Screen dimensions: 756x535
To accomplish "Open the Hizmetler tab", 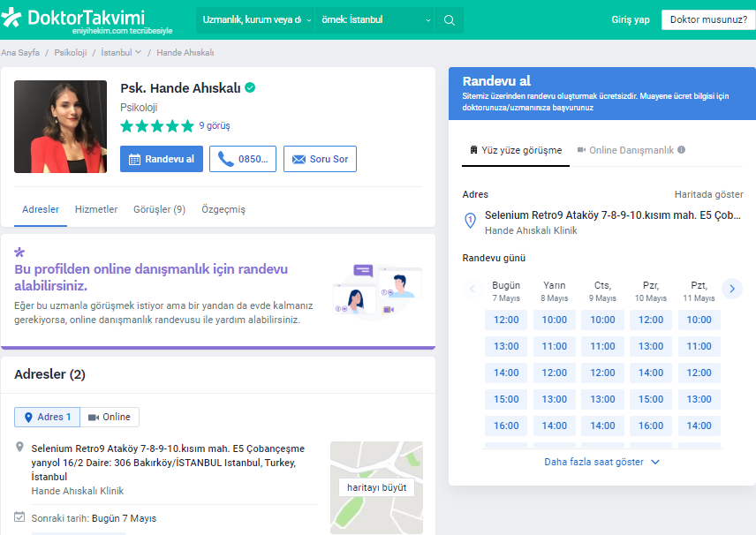I will (x=96, y=209).
